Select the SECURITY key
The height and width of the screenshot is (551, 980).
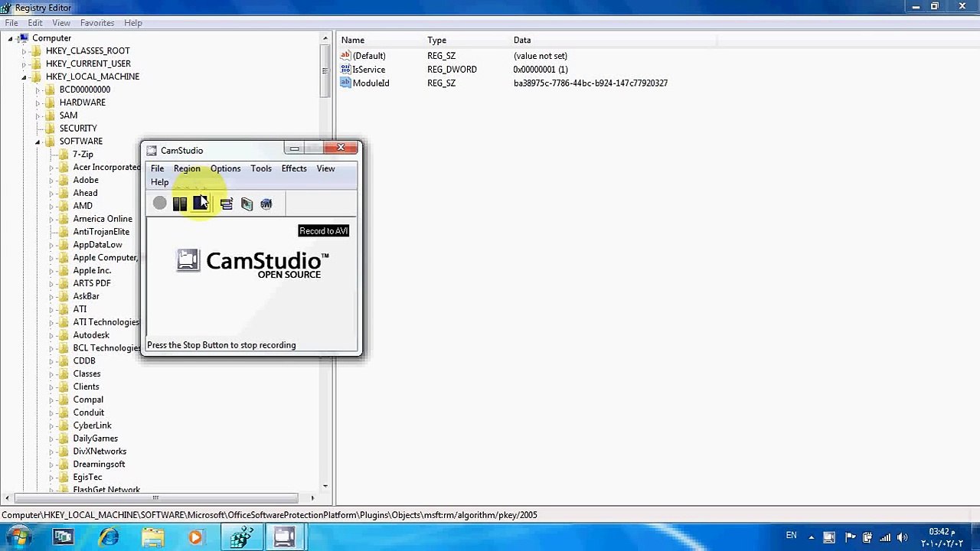pyautogui.click(x=78, y=129)
